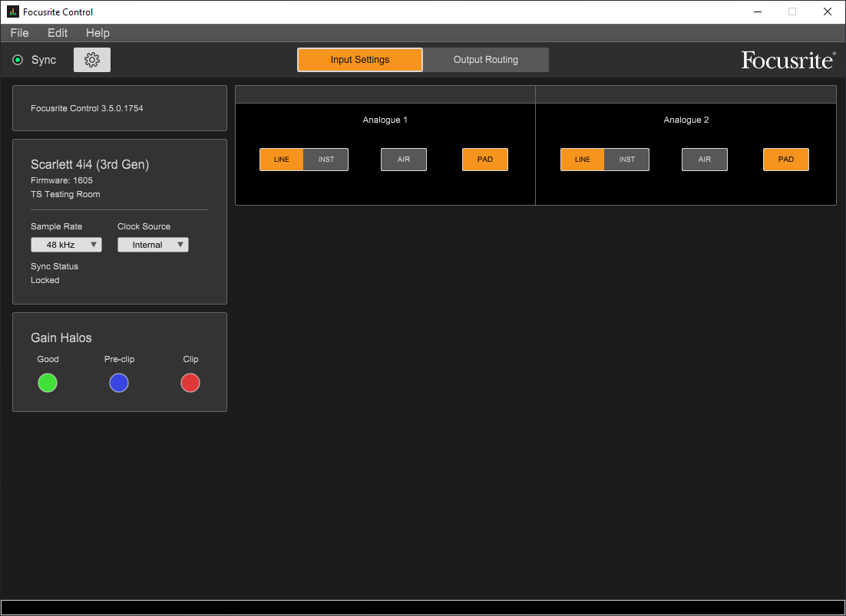
Task: Click the Sample Rate label
Action: tap(57, 226)
